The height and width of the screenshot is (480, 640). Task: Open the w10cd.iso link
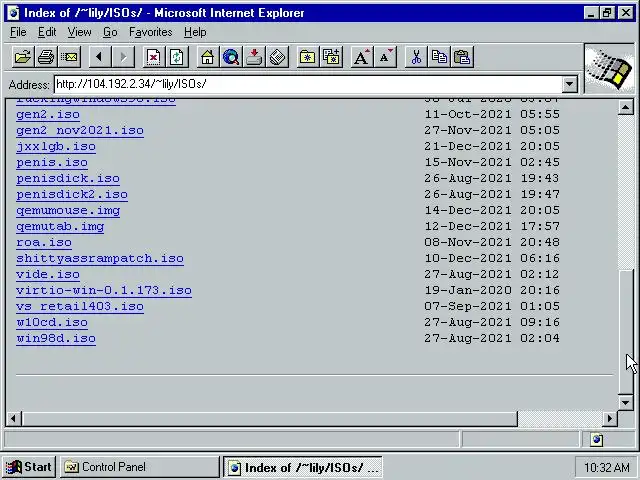pyautogui.click(x=52, y=322)
